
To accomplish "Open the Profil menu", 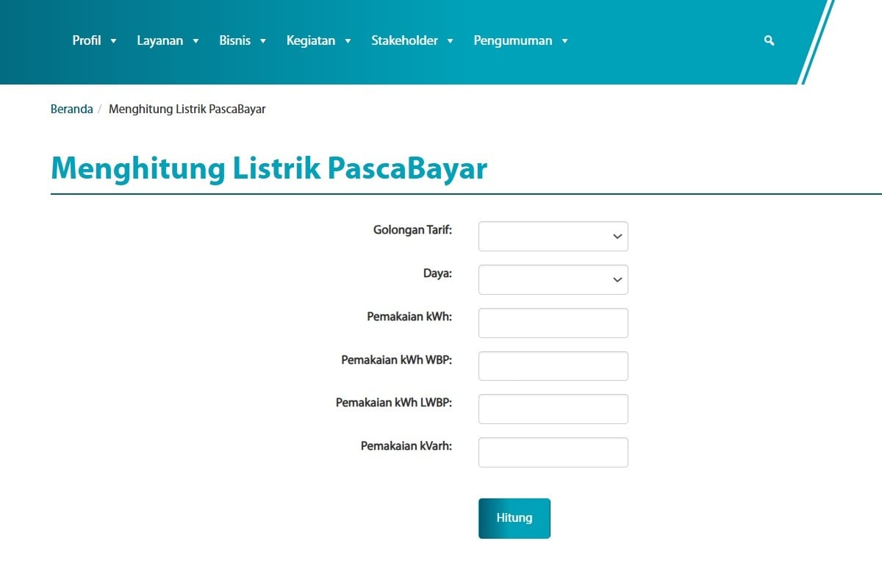I will point(94,40).
